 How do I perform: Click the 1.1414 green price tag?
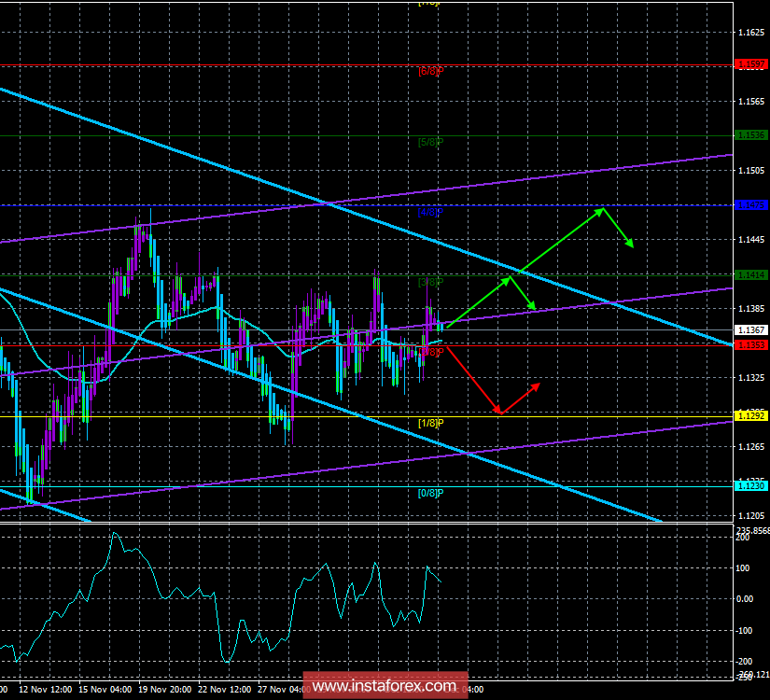pyautogui.click(x=750, y=275)
